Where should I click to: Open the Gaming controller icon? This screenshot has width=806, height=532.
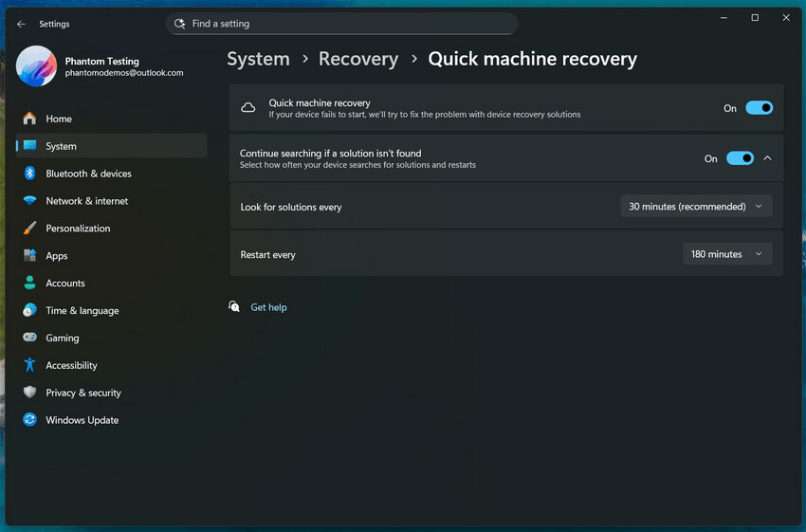(29, 338)
